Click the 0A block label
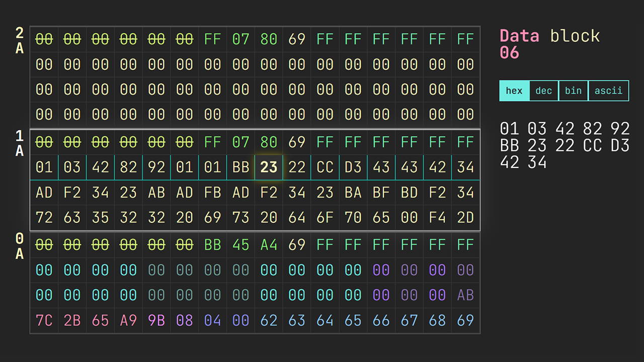Image resolution: width=644 pixels, height=362 pixels. [20, 246]
